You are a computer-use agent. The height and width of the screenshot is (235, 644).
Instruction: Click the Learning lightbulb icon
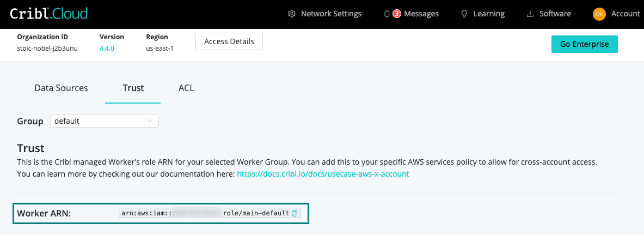464,14
